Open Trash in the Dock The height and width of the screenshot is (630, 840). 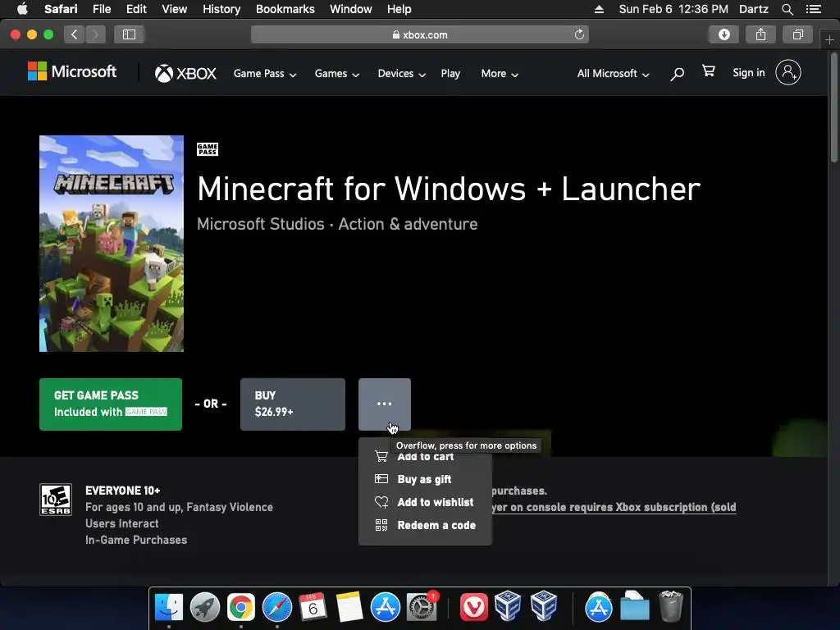coord(671,606)
